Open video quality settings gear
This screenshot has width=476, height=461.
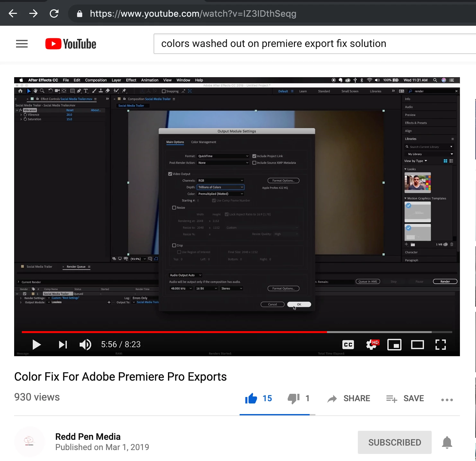tap(372, 345)
